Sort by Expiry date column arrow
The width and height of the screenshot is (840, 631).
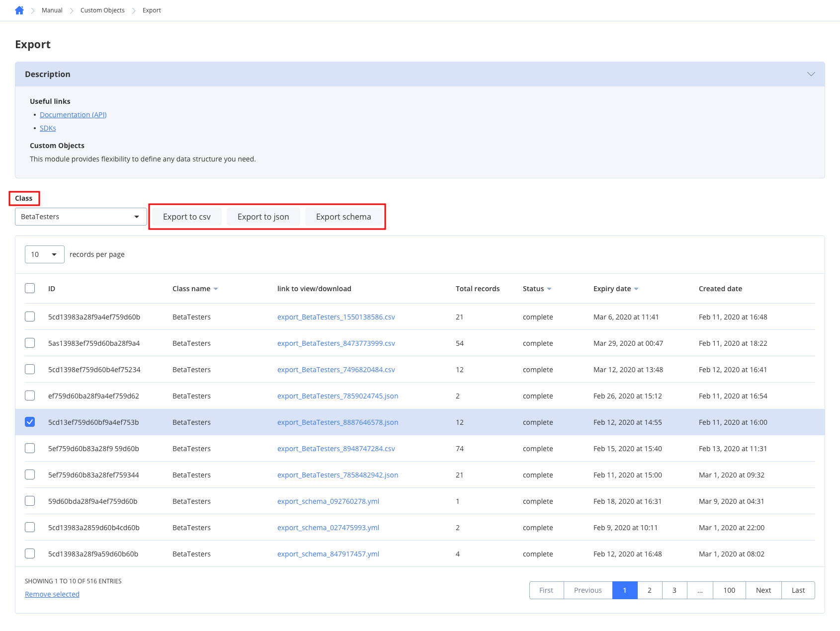tap(636, 289)
